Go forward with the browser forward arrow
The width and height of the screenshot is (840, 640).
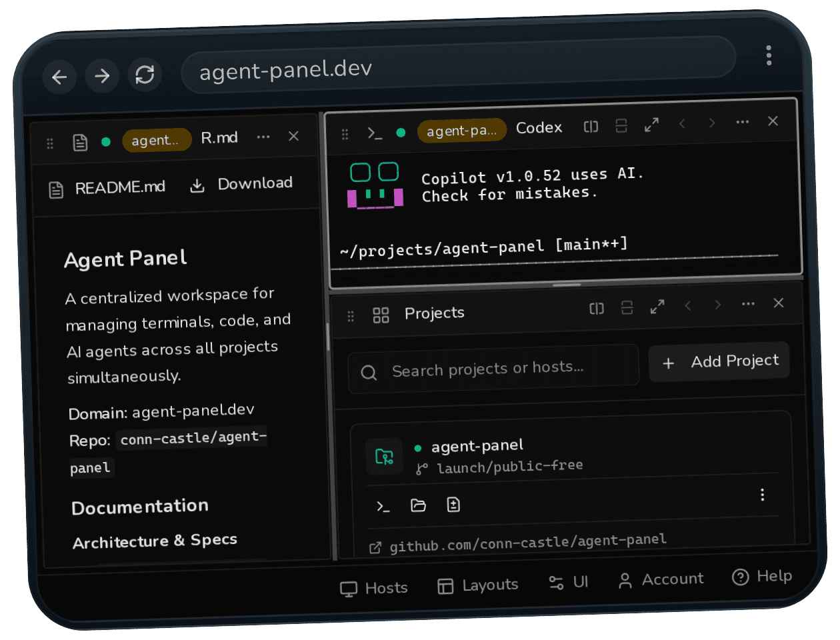(x=102, y=76)
